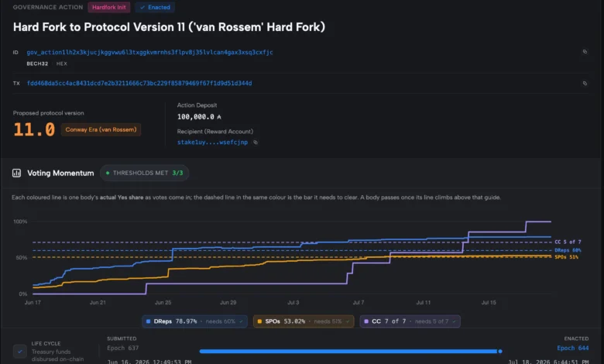Click the 11.0 protocol version number
The height and width of the screenshot is (364, 604).
[x=34, y=129]
